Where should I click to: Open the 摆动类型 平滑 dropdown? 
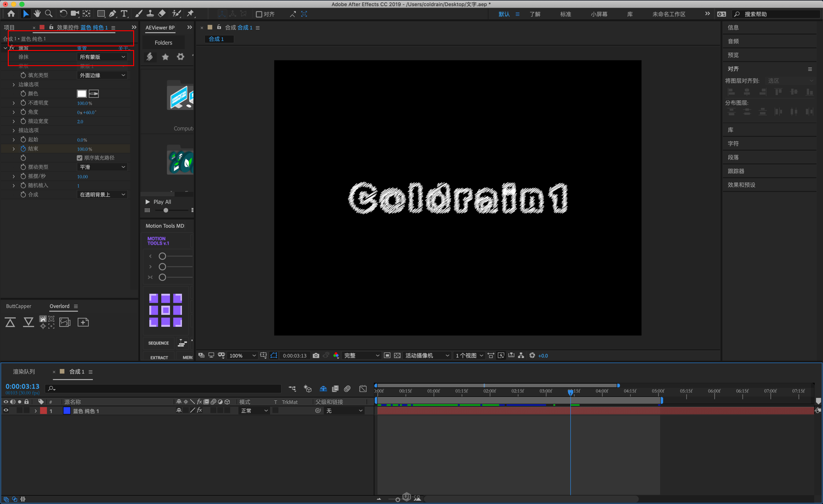tap(102, 167)
